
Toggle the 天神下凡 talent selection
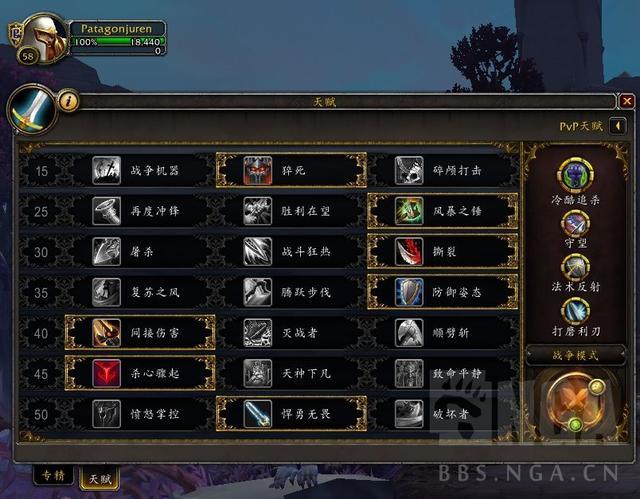[291, 373]
